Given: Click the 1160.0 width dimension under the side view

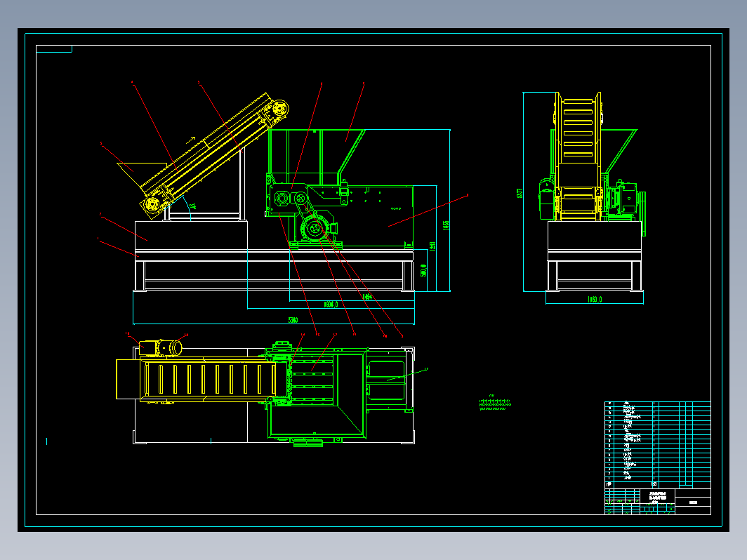Looking at the screenshot, I should click(x=595, y=300).
